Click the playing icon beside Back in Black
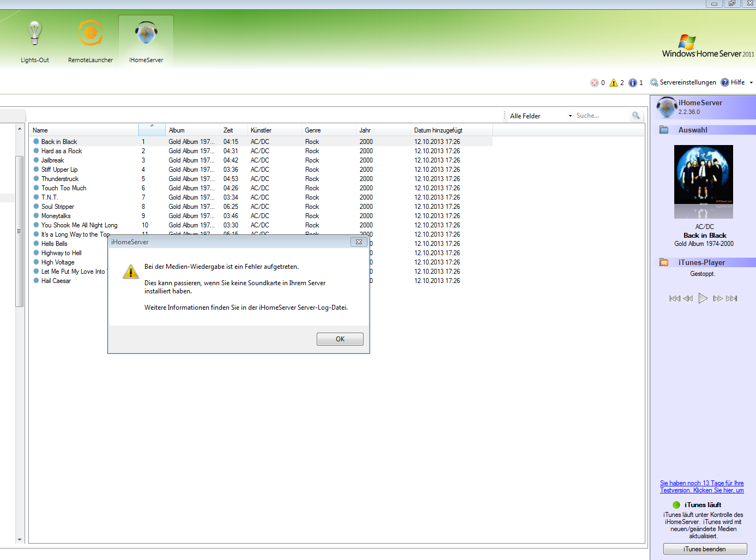This screenshot has height=560, width=756. click(36, 141)
